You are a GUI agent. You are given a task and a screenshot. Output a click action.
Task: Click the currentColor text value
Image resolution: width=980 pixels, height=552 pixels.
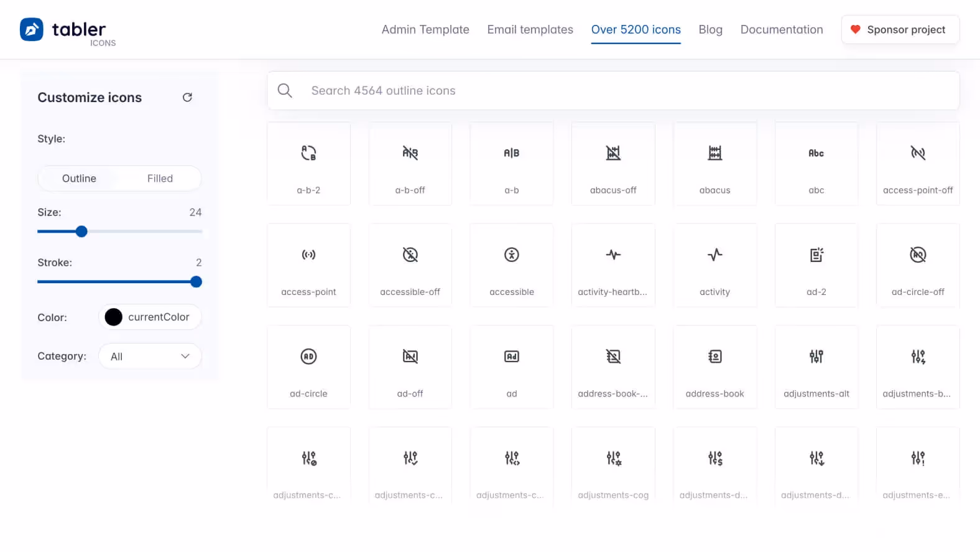pyautogui.click(x=159, y=317)
